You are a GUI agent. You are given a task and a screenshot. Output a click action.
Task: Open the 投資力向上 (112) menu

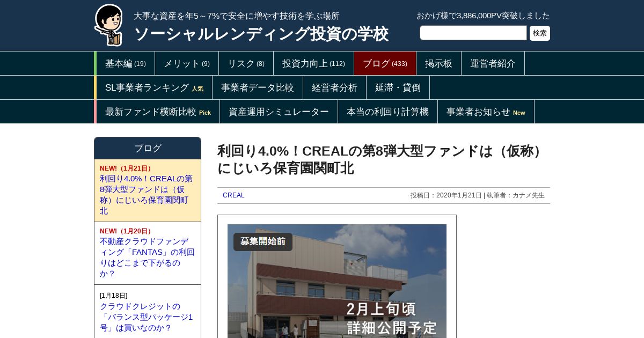pyautogui.click(x=314, y=63)
